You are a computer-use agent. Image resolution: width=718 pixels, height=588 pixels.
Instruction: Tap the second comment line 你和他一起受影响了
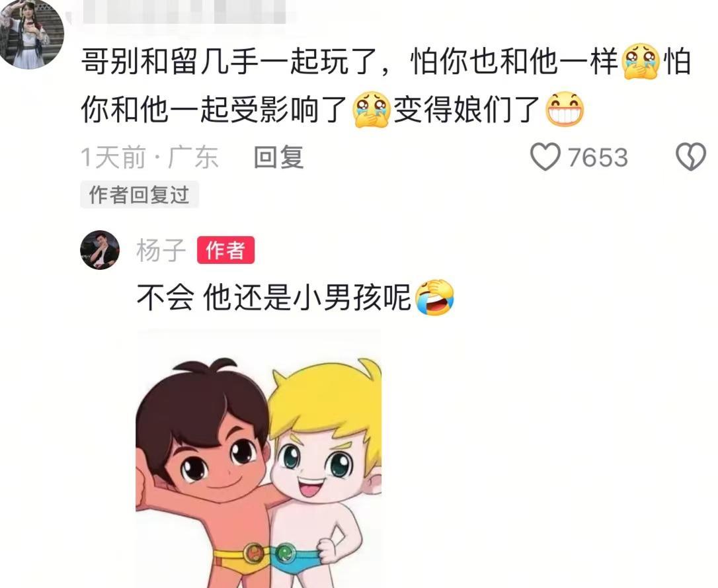coord(214,109)
